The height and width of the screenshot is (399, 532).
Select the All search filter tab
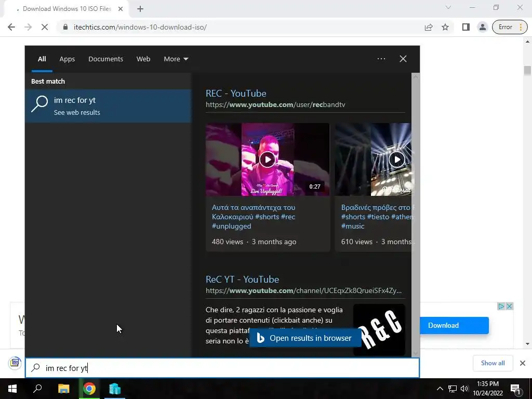pyautogui.click(x=42, y=59)
